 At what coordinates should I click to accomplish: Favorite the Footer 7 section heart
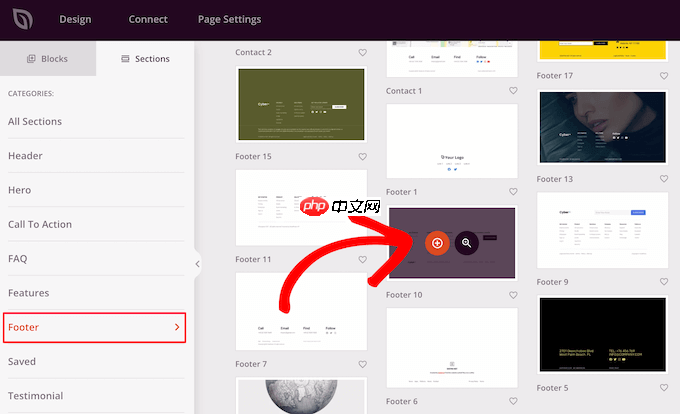pyautogui.click(x=363, y=364)
